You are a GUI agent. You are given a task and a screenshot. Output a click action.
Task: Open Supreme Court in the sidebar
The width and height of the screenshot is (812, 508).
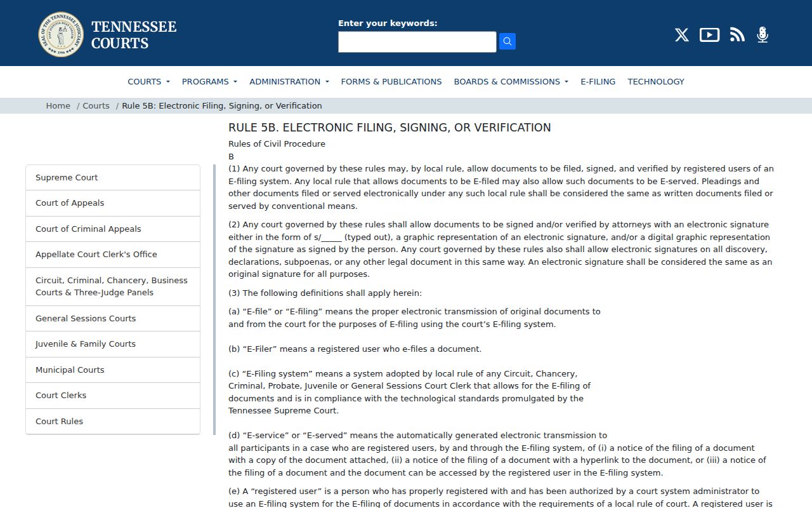113,178
